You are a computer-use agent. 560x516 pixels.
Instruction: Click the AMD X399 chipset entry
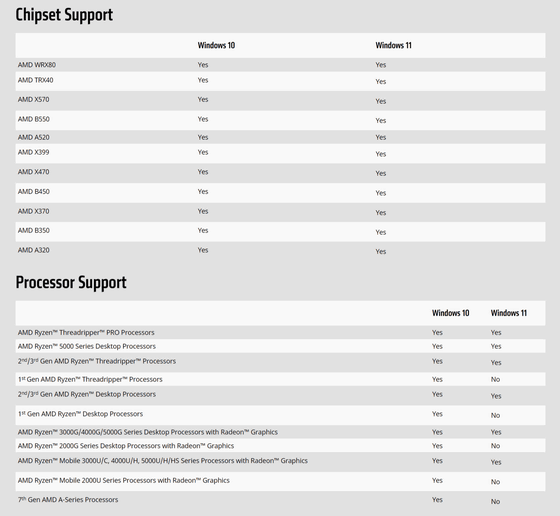pyautogui.click(x=34, y=152)
